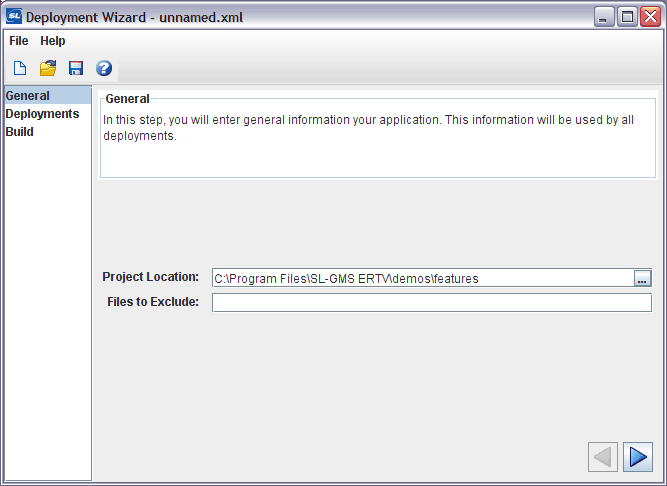
Task: Click the SL application icon in title bar
Action: tap(14, 17)
